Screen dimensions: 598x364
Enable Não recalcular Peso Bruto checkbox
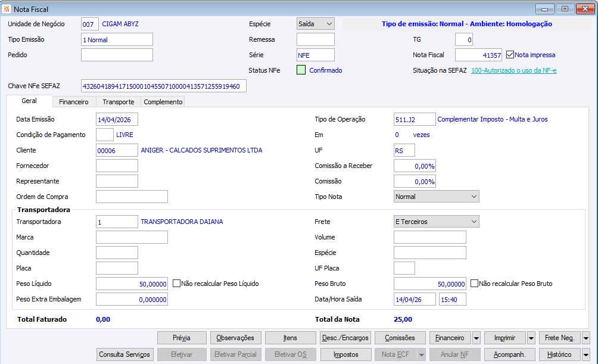click(474, 284)
